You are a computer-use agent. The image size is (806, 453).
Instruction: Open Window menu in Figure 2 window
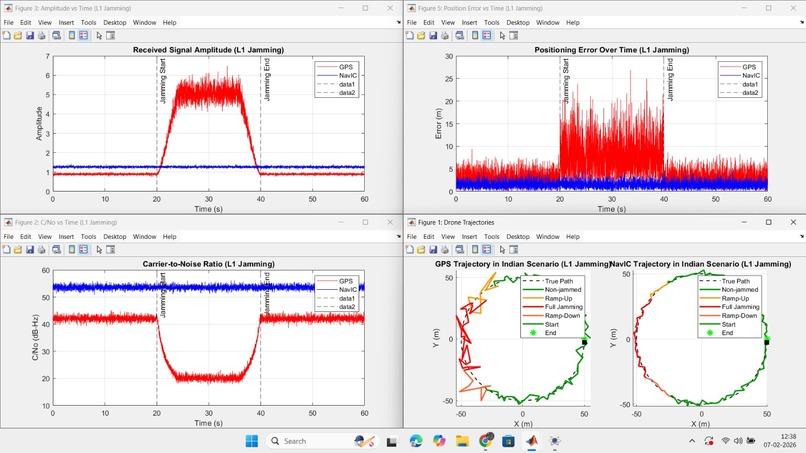pyautogui.click(x=144, y=237)
